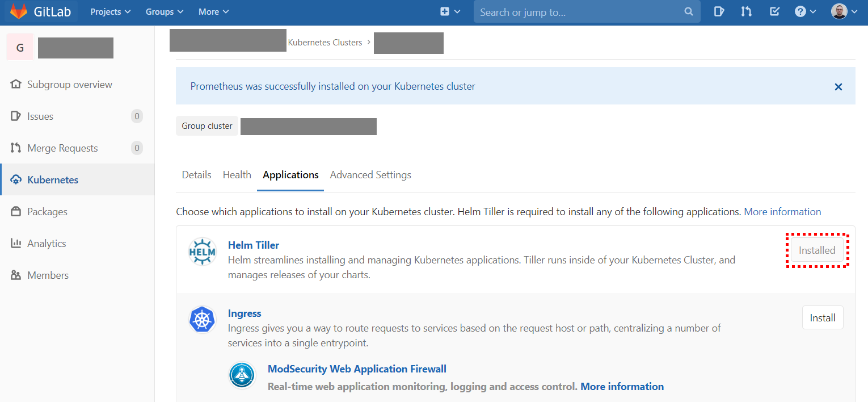Open the To-Do list checkmark icon
This screenshot has height=402, width=868.
pyautogui.click(x=774, y=11)
